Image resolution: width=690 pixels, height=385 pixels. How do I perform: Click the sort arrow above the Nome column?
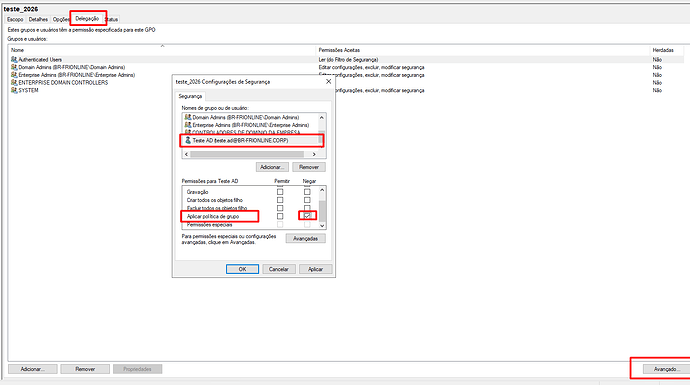162,46
